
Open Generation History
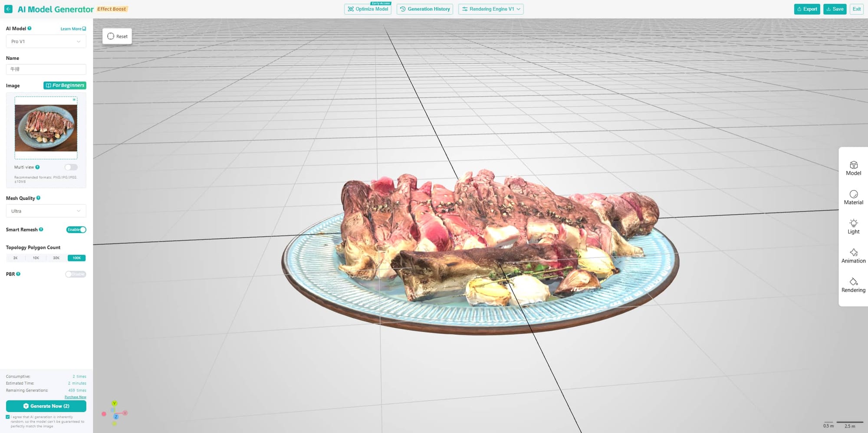coord(425,9)
